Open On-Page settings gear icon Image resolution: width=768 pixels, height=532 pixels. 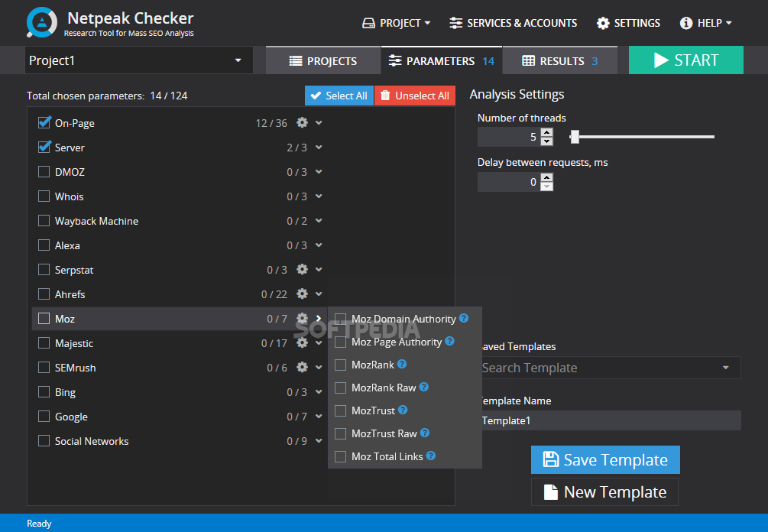click(x=302, y=122)
